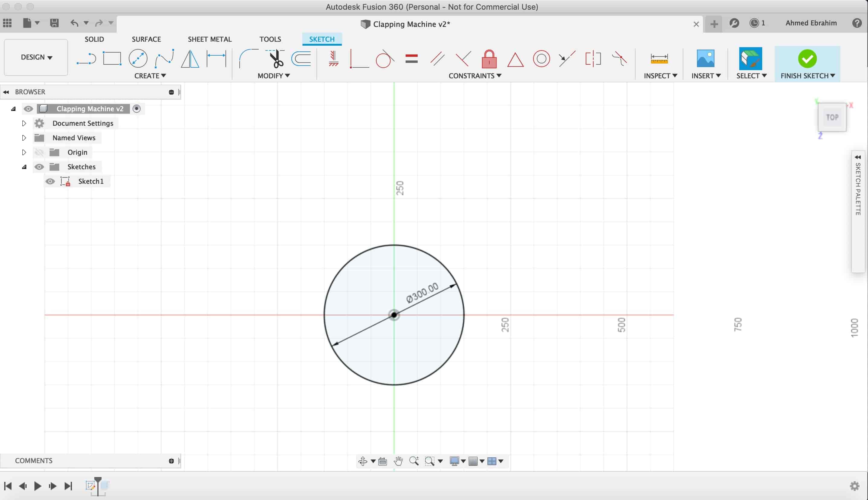
Task: Redo the last action
Action: [x=99, y=23]
